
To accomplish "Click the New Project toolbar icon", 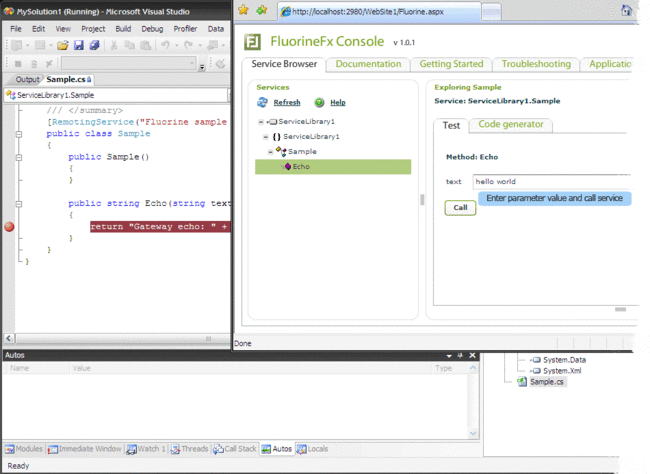I will (x=17, y=45).
